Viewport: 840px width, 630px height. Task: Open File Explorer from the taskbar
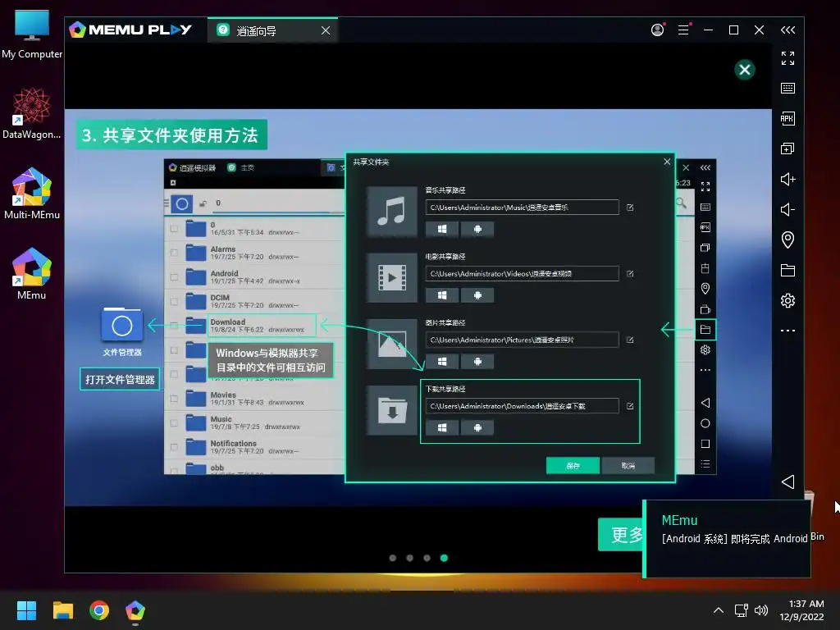(62, 610)
